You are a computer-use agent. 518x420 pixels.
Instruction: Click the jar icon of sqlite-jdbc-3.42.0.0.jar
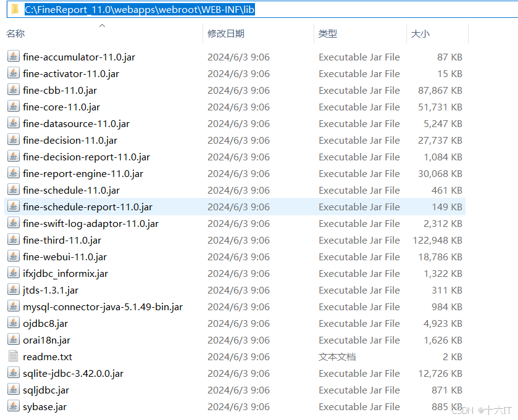click(x=13, y=373)
